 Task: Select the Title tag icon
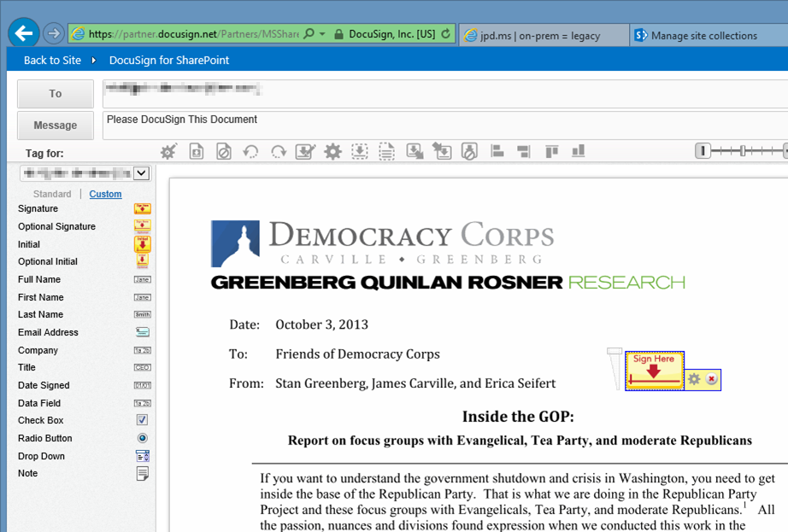[x=143, y=367]
